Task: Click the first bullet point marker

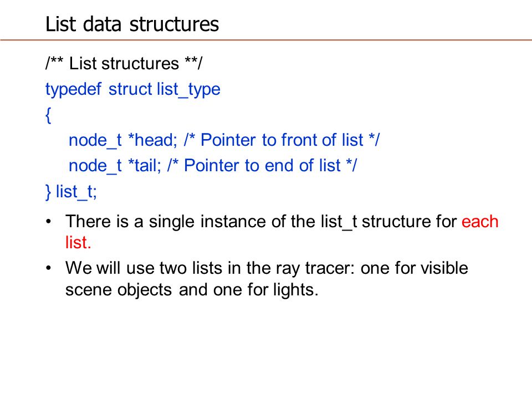Action: click(x=49, y=222)
